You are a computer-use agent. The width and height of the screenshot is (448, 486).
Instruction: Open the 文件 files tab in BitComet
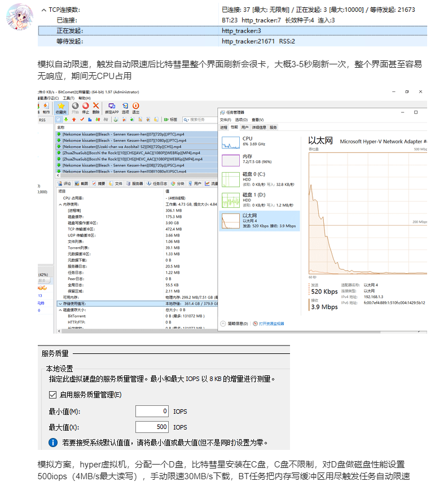(116, 183)
